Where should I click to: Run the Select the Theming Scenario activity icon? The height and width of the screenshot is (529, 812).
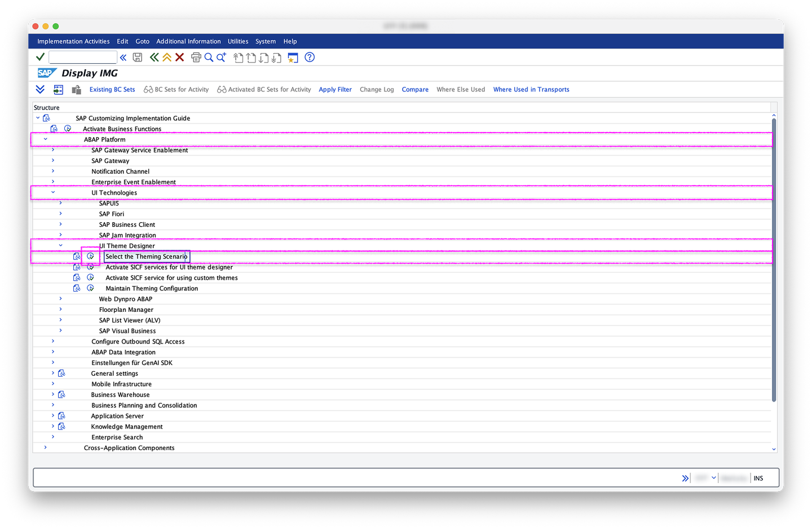pos(90,256)
